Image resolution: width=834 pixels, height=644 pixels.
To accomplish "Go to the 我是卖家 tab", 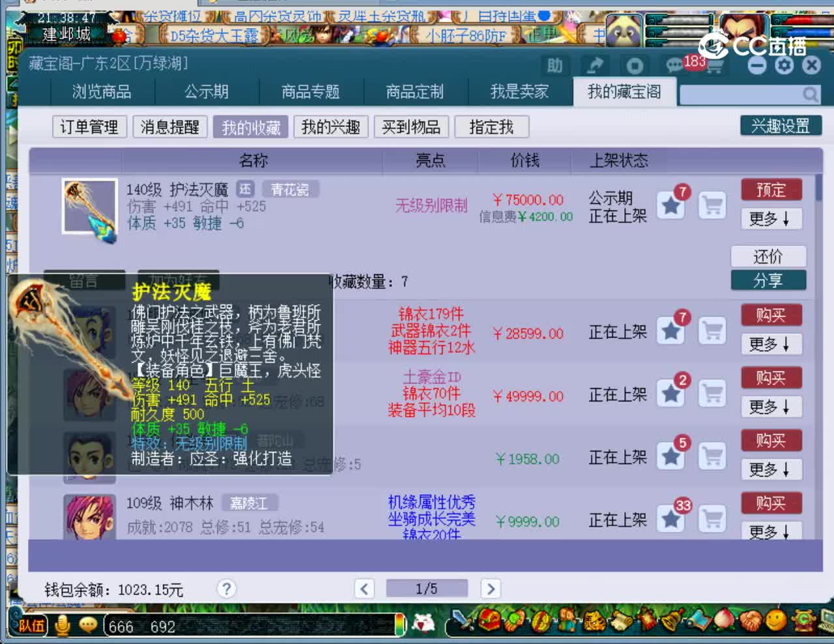I will pos(519,92).
